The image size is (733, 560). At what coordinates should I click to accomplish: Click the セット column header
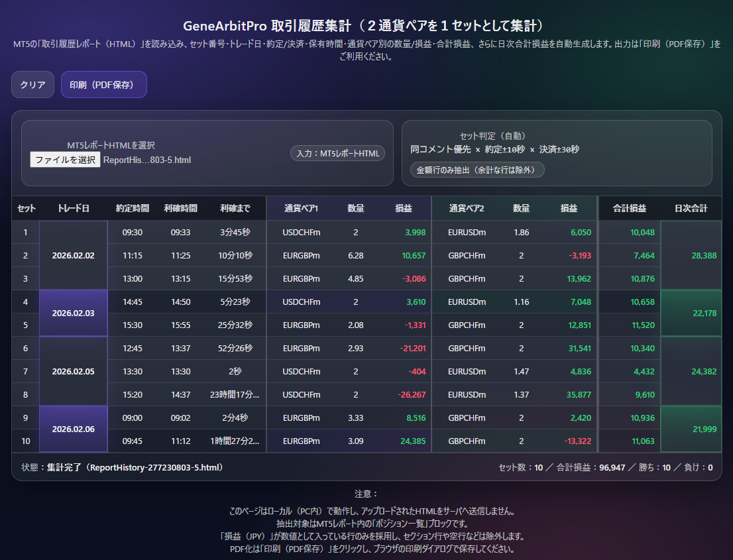pos(27,208)
